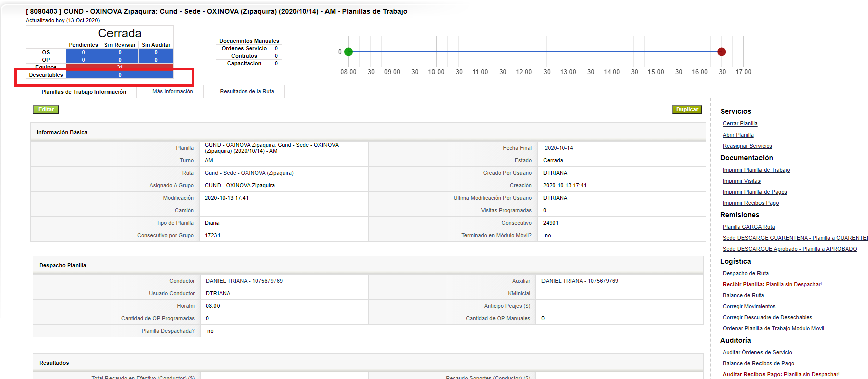Click Balance de Ruta link
This screenshot has height=379, width=868.
(x=743, y=295)
